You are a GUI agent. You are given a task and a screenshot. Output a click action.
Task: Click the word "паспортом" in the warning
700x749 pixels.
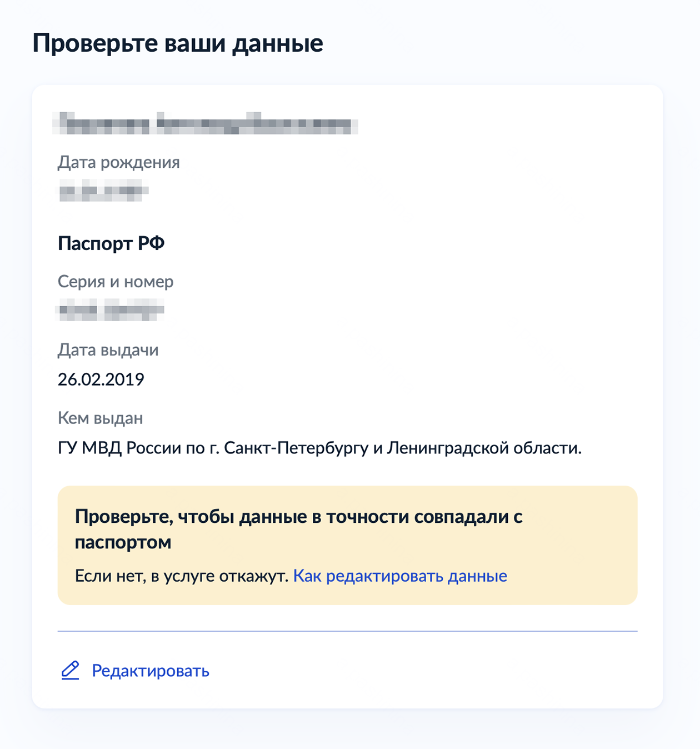coord(123,542)
